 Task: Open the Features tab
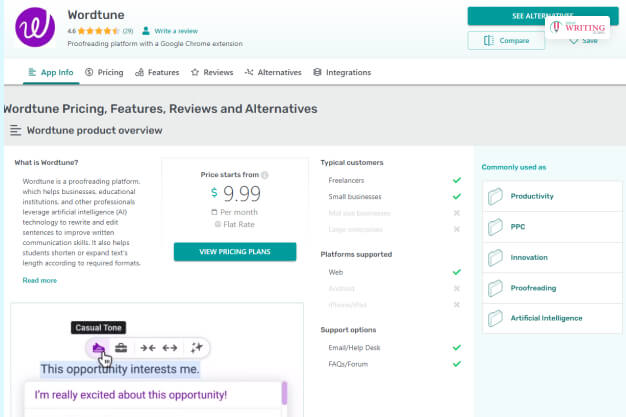click(157, 72)
